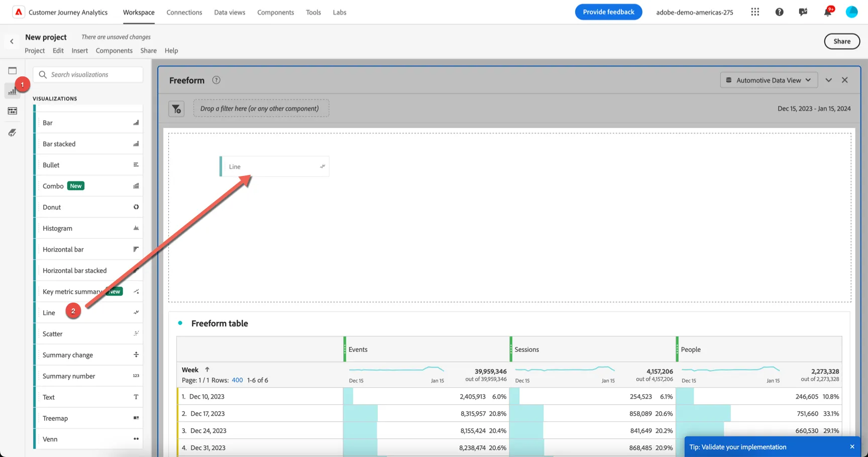Click the Drop a filter here zone
Viewport: 868px width, 457px height.
click(261, 108)
